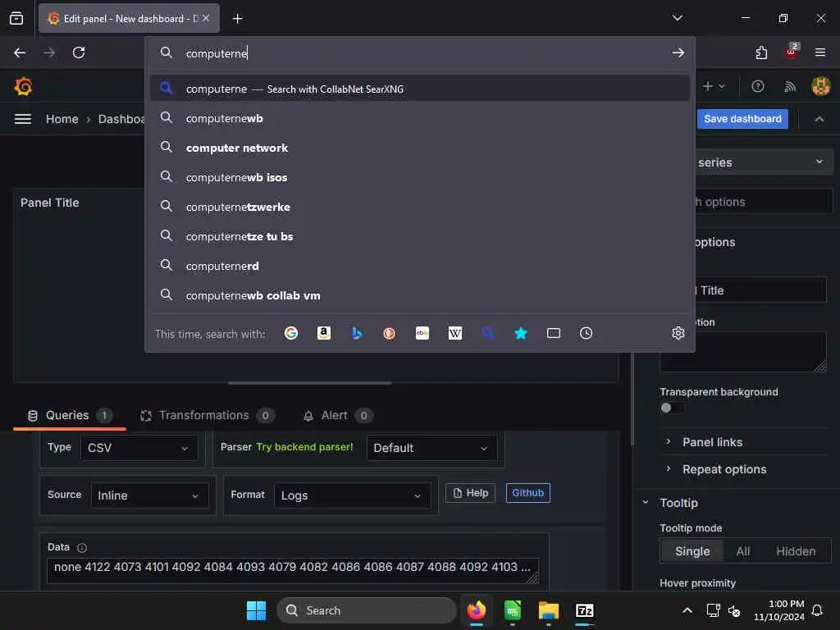This screenshot has width=840, height=630.
Task: Open Firefox extensions puzzle icon
Action: click(761, 52)
